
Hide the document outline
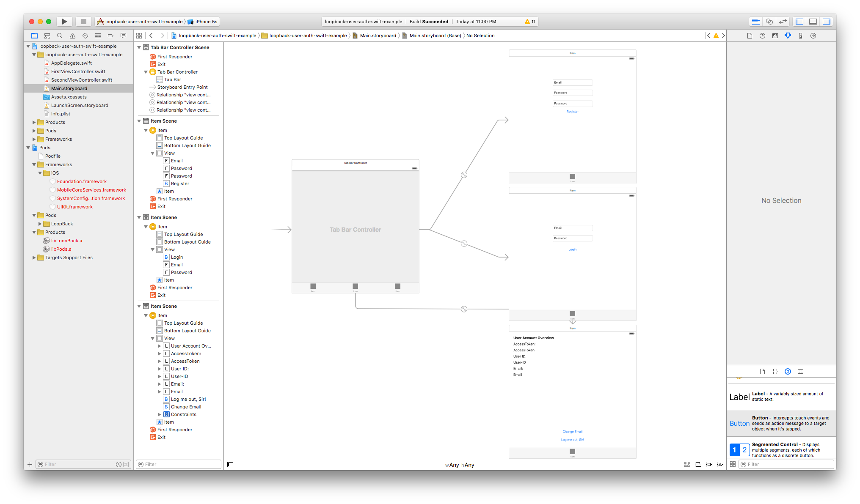point(230,465)
